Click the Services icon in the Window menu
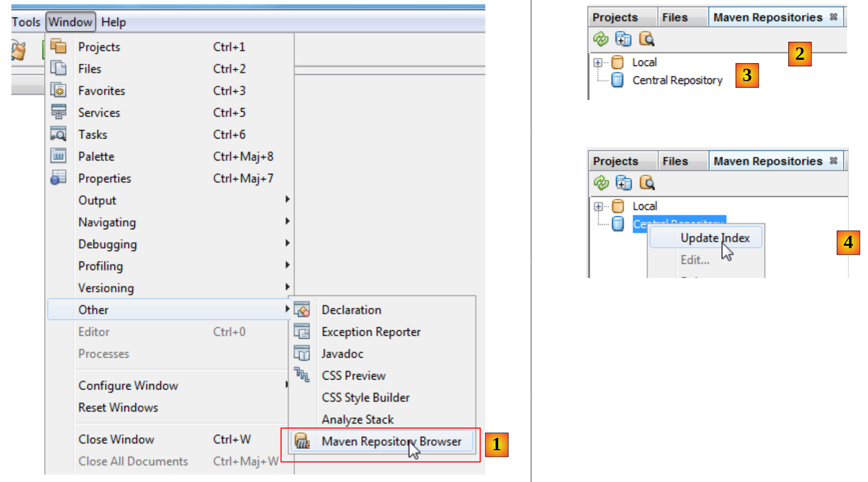 coord(58,112)
